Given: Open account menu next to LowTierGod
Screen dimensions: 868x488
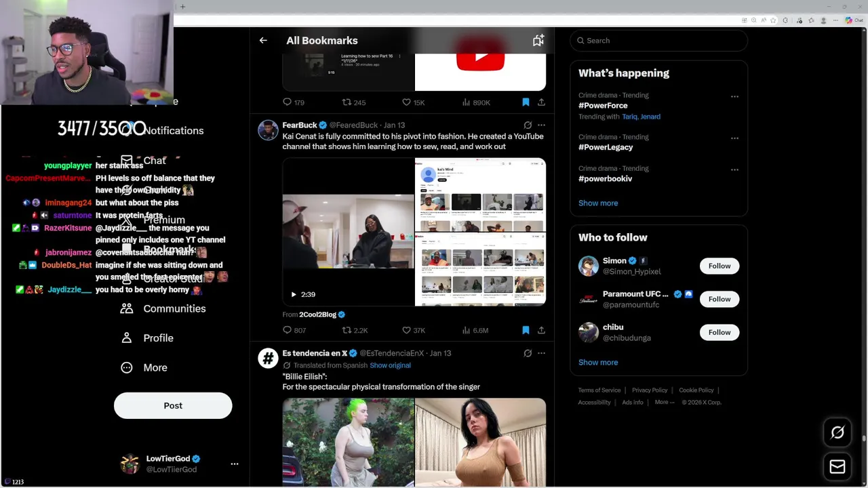Looking at the screenshot, I should coord(235,464).
